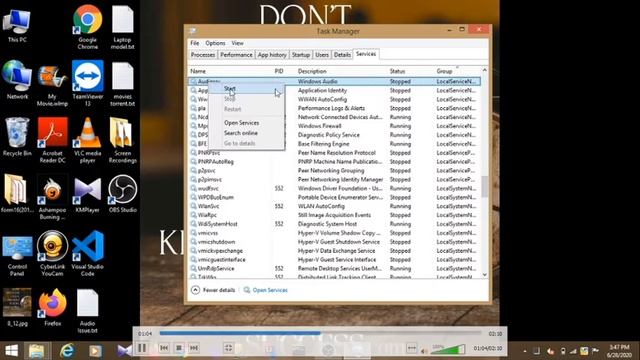
Task: Open the Options menu in Task Manager
Action: pyautogui.click(x=215, y=43)
